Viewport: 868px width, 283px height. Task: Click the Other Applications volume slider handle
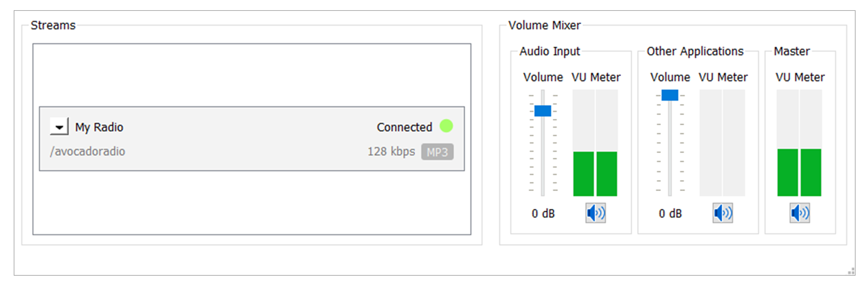(x=670, y=95)
